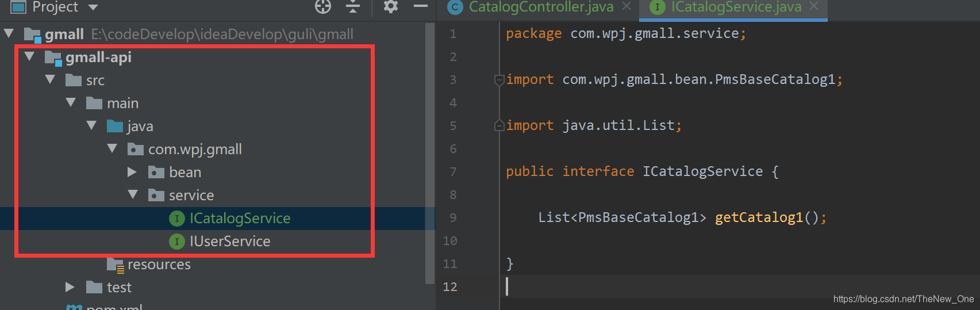Click the interface icon on ICatalogService.java tab
980x310 pixels.
(x=657, y=7)
